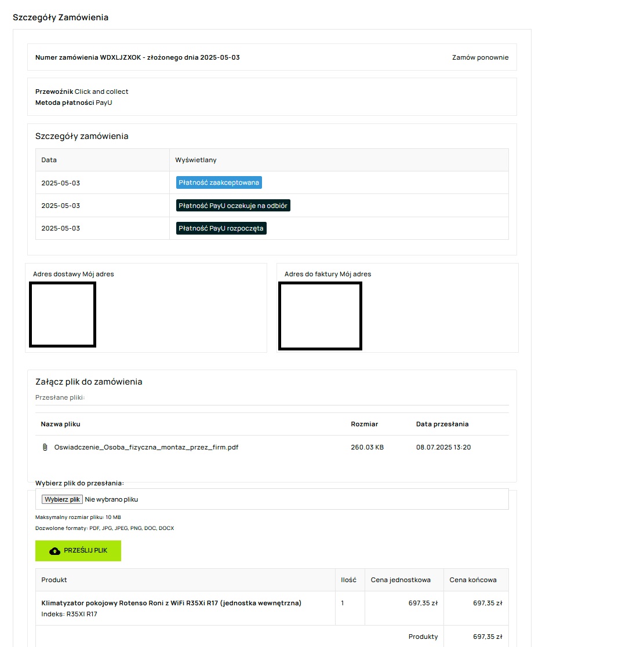Click the Data przesłania column header
Image resolution: width=644 pixels, height=647 pixels.
pos(442,424)
